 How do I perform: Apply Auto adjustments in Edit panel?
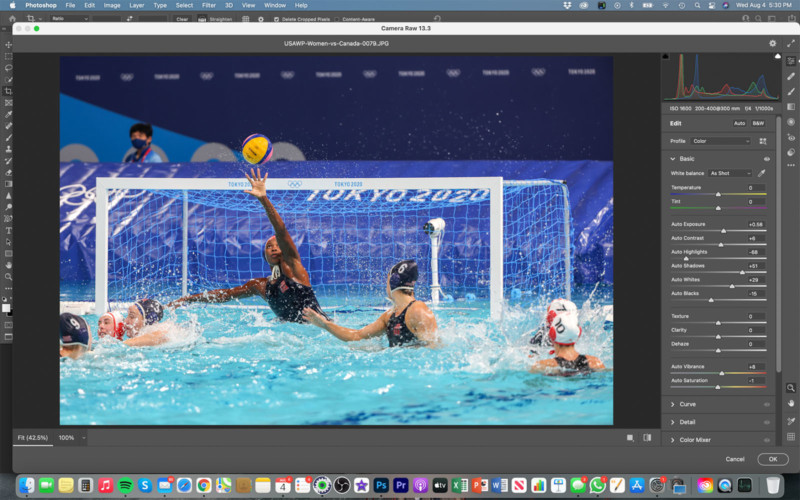pyautogui.click(x=739, y=123)
